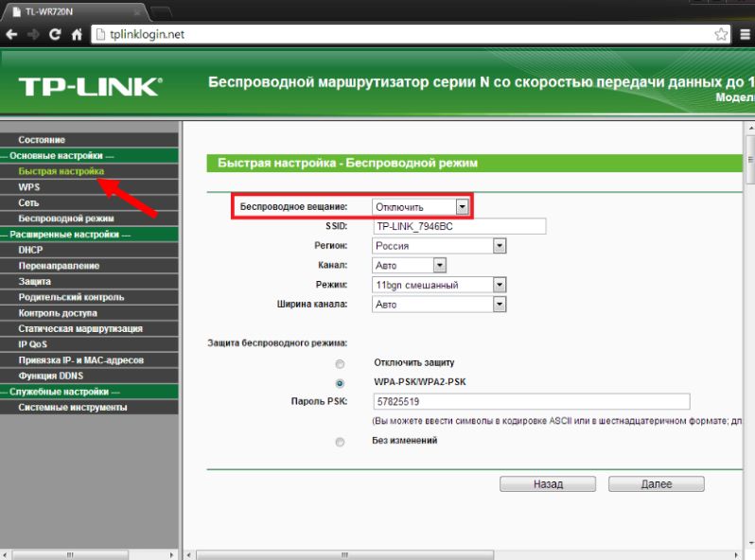755x560 pixels.
Task: Open the Беспроводное вещание dropdown
Action: pyautogui.click(x=420, y=207)
